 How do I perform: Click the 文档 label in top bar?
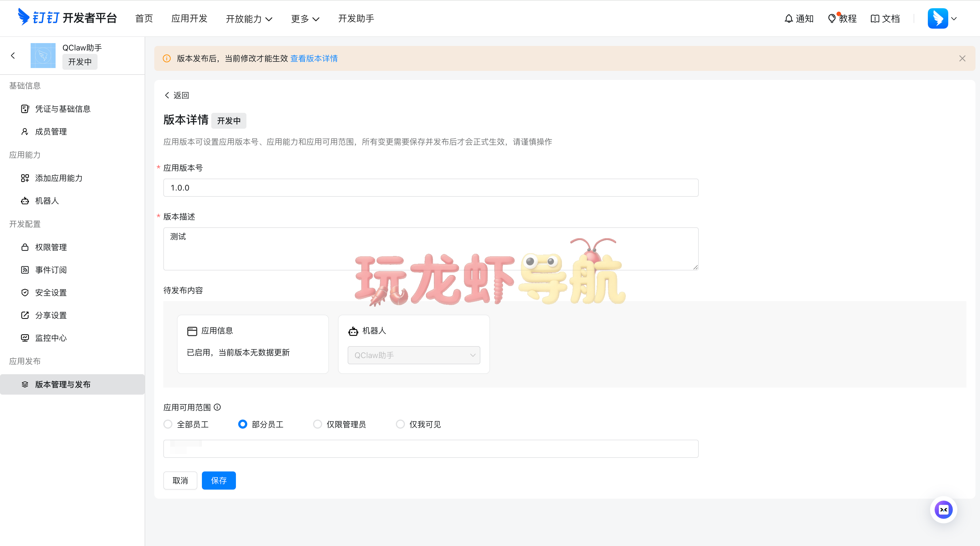tap(891, 19)
